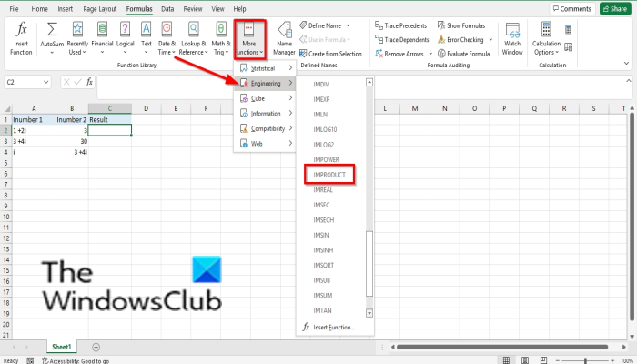637x364 pixels.
Task: Open the Financial functions library
Action: [102, 38]
